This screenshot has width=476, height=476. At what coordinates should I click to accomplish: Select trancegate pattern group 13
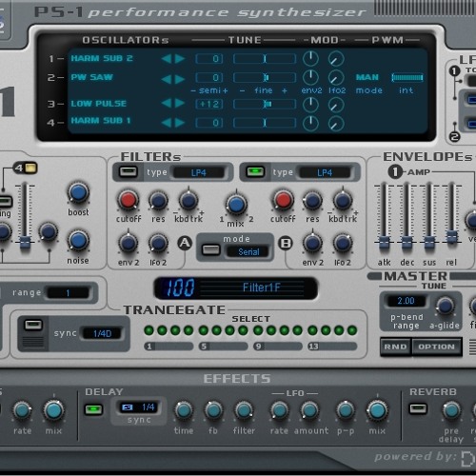coord(332,347)
